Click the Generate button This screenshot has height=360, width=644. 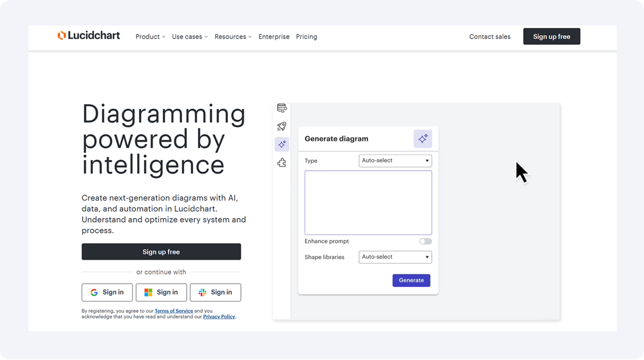coord(411,281)
